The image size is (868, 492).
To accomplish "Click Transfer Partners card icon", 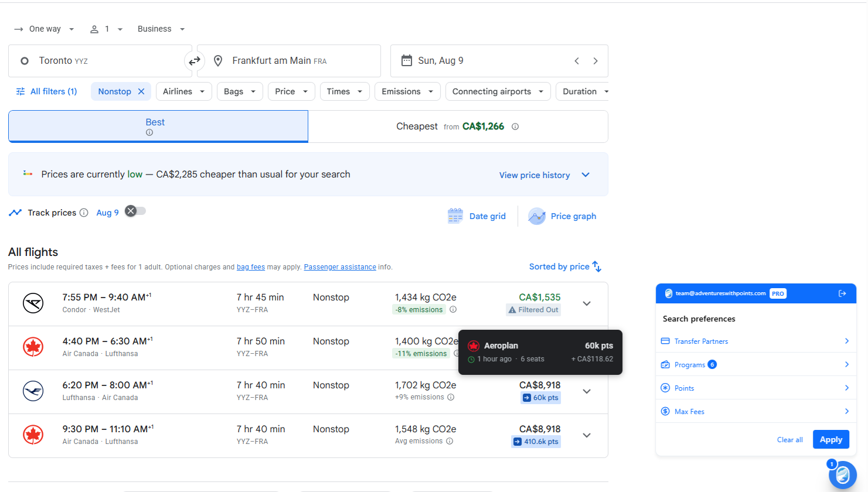I will 665,341.
